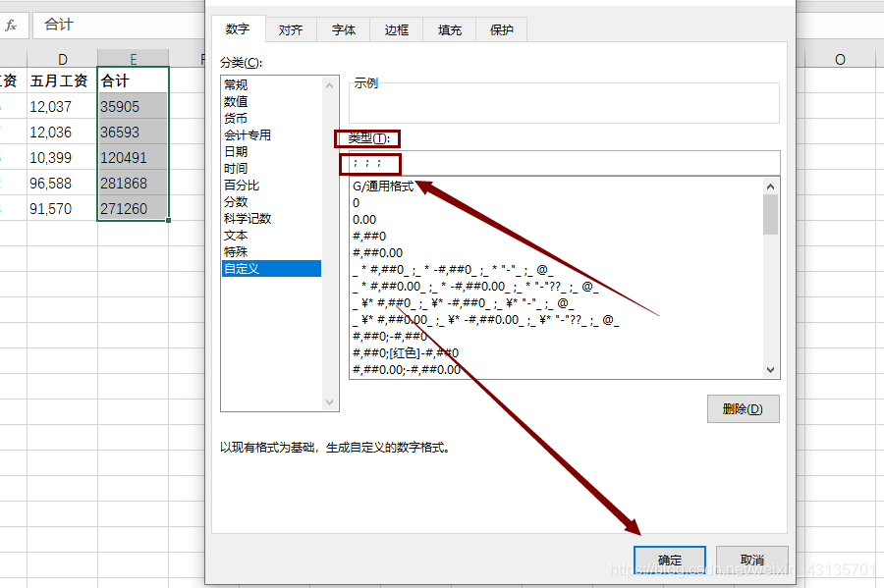Open the 边框 tab

pos(397,29)
